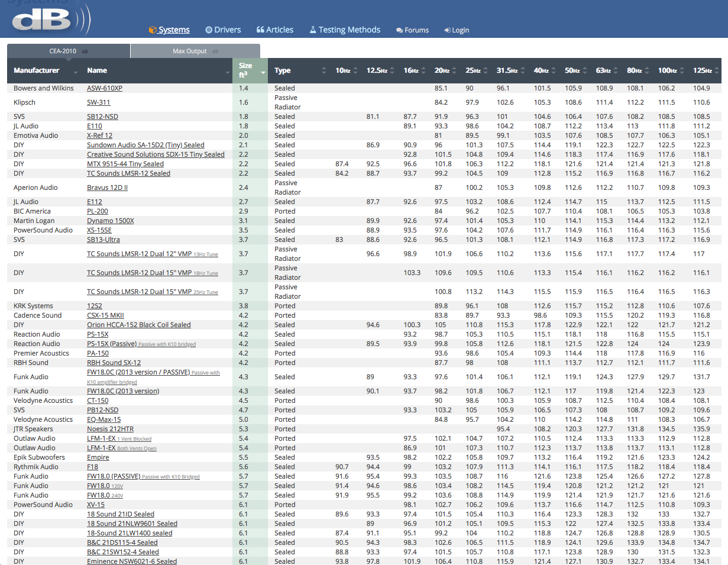This screenshot has width=728, height=565.
Task: Open Orion HCCA-152 Black Coil Sealed
Action: point(139,325)
